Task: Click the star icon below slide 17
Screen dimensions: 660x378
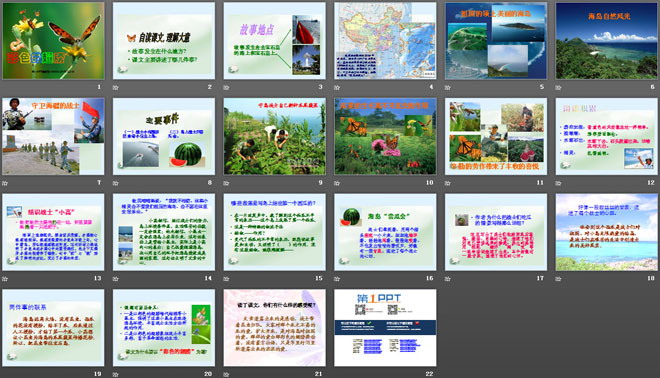Action: pyautogui.click(x=447, y=279)
